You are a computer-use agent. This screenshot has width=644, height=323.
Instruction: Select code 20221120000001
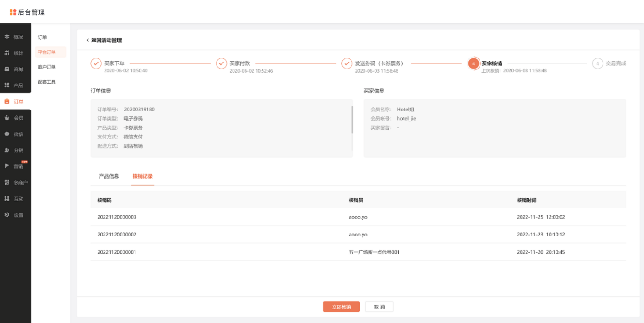point(117,252)
